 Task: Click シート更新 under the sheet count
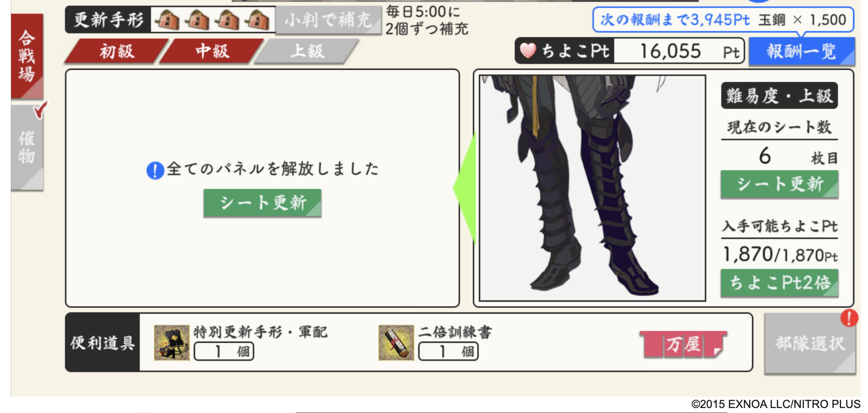point(779,184)
